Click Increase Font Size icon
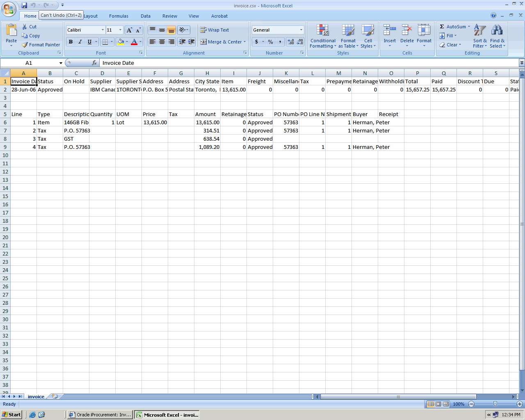This screenshot has width=525, height=420. pos(129,30)
